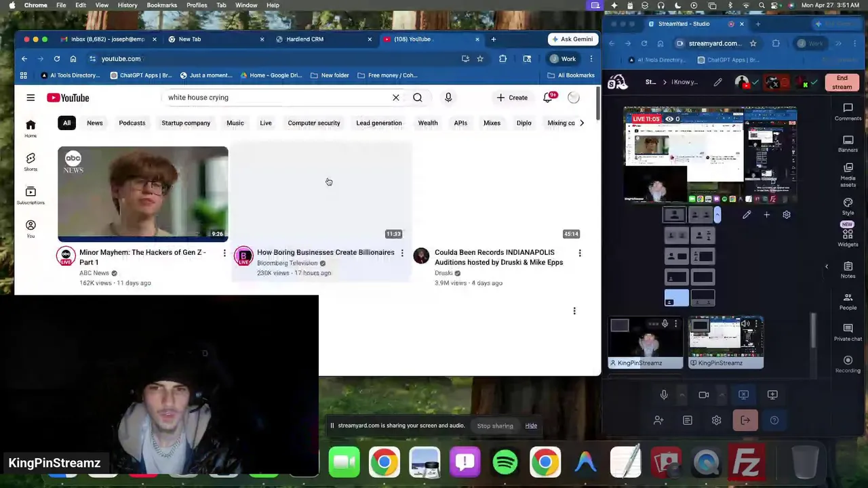Open the Bookmarks menu in menu bar
This screenshot has height=488, width=868.
(162, 5)
